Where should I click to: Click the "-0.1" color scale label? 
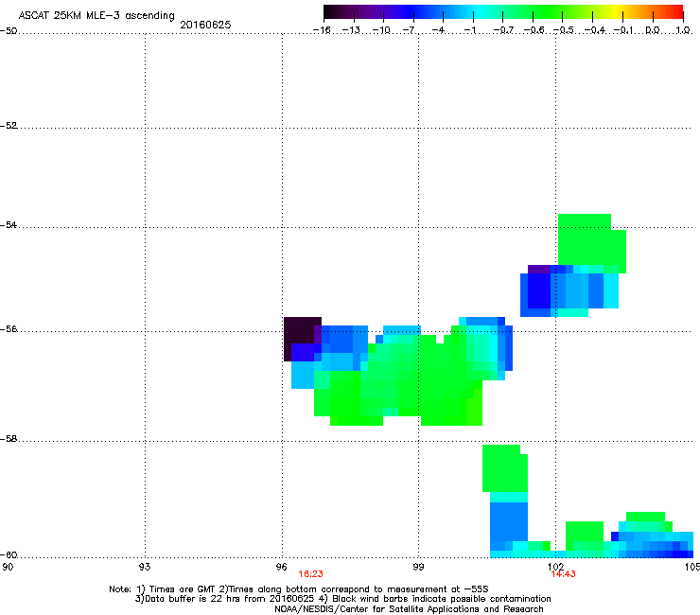click(x=624, y=30)
